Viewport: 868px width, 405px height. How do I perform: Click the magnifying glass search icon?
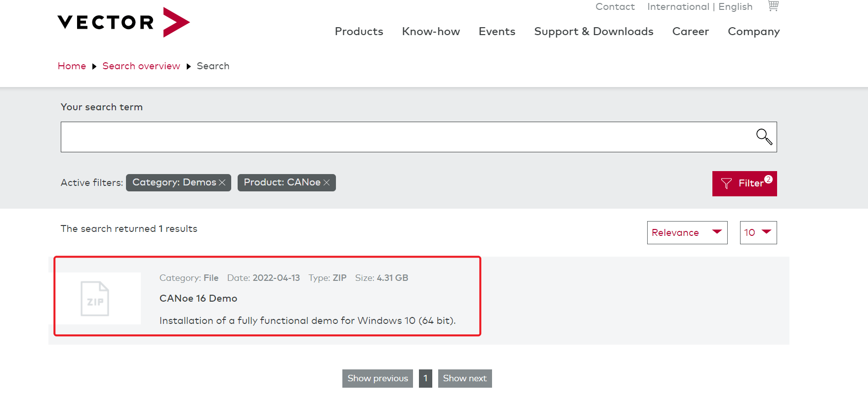(x=764, y=136)
